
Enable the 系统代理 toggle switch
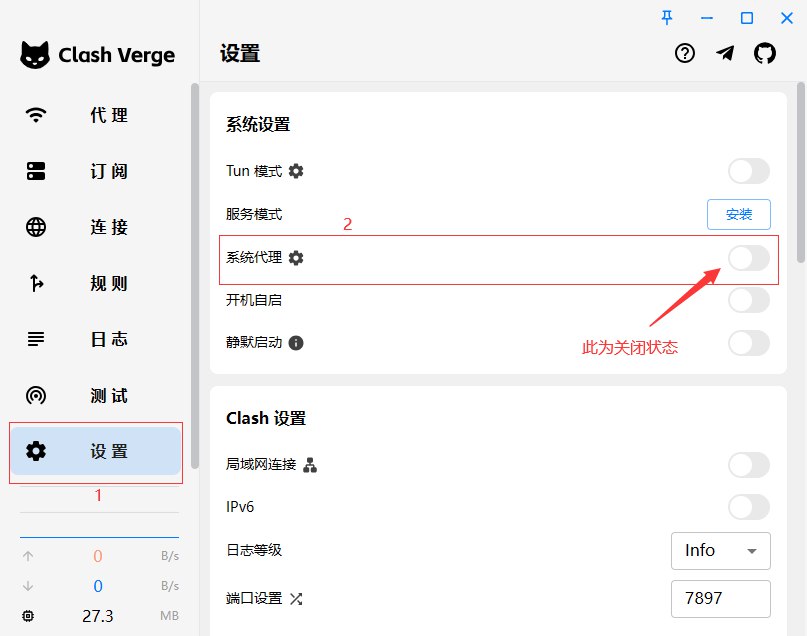tap(748, 258)
